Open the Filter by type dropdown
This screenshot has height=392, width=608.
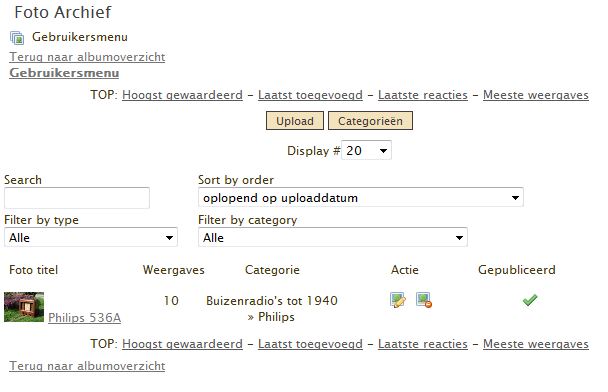91,237
